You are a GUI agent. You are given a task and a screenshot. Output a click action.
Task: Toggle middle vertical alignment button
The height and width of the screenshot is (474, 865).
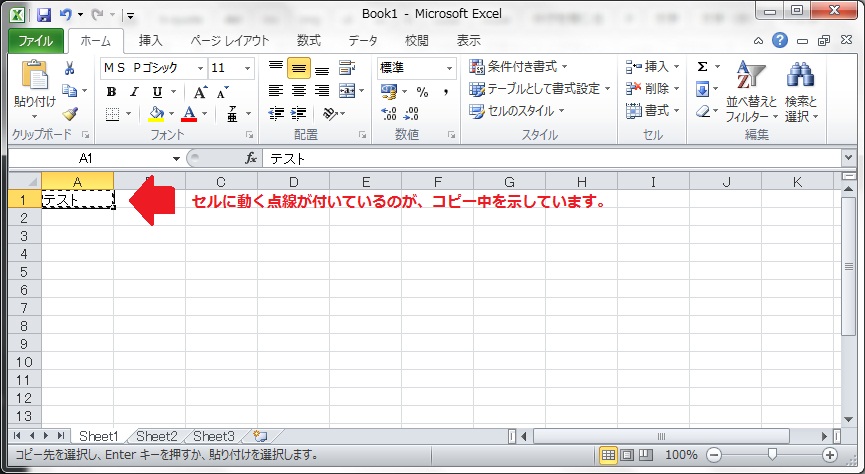(298, 68)
